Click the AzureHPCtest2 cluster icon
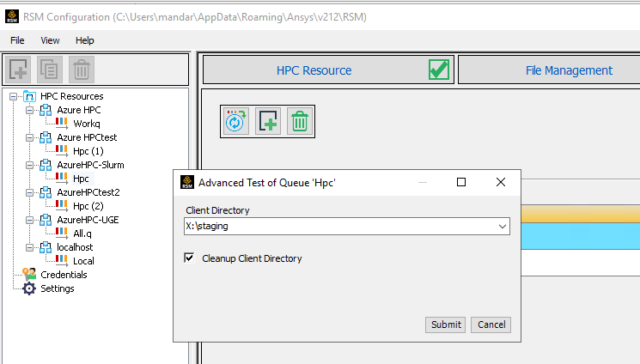The height and width of the screenshot is (364, 640). tap(46, 192)
